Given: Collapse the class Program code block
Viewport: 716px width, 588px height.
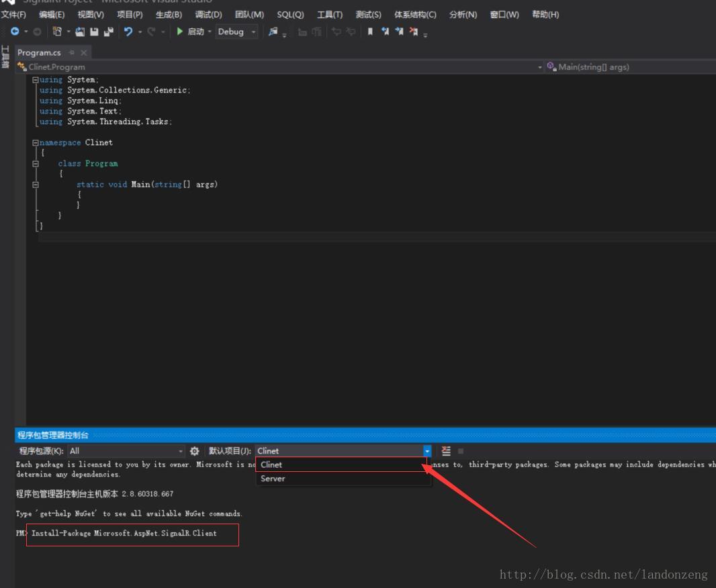Looking at the screenshot, I should (x=36, y=164).
